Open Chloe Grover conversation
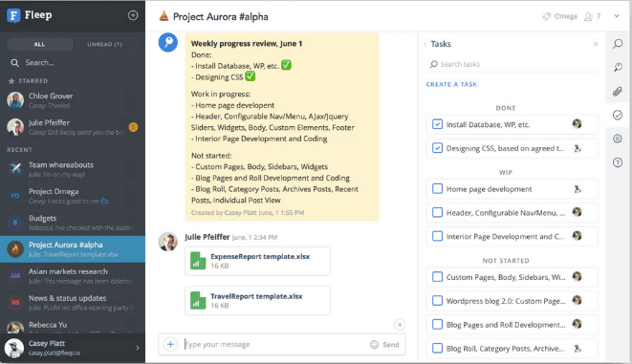The width and height of the screenshot is (632, 364). pos(73,100)
